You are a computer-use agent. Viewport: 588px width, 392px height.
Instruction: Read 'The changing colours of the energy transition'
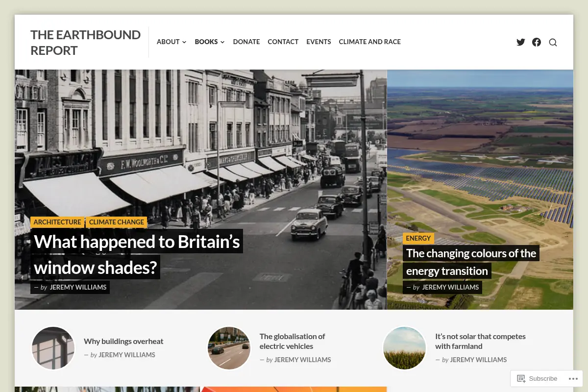pos(471,262)
